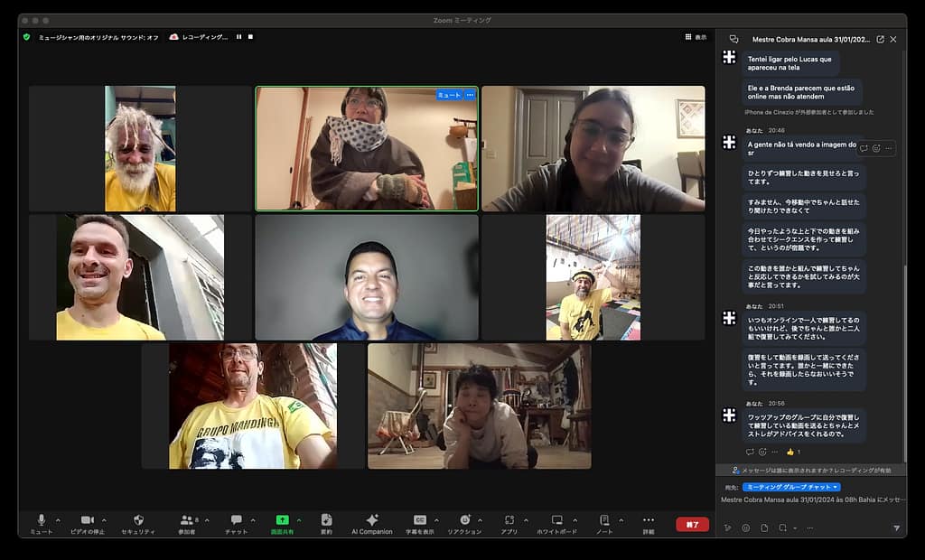Click the blue Mute button on the highlighted video
The height and width of the screenshot is (560, 925).
point(449,95)
